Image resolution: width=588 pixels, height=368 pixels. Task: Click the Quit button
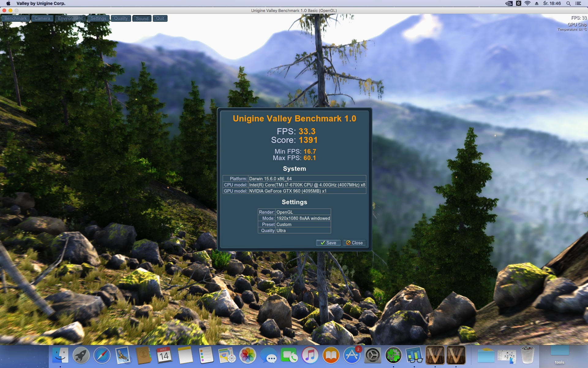160,18
